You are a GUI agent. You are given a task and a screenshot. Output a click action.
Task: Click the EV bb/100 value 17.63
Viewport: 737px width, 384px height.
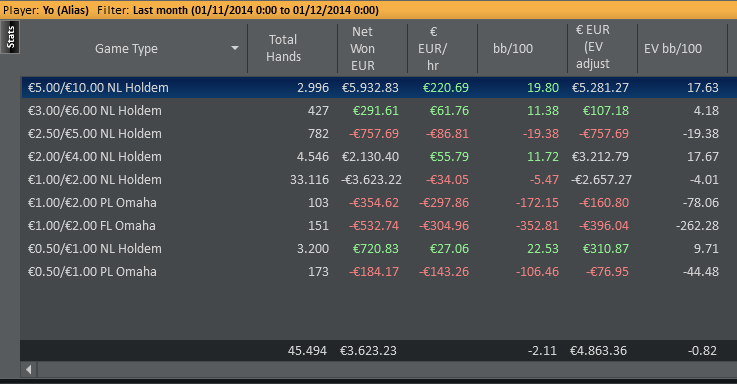(x=703, y=87)
